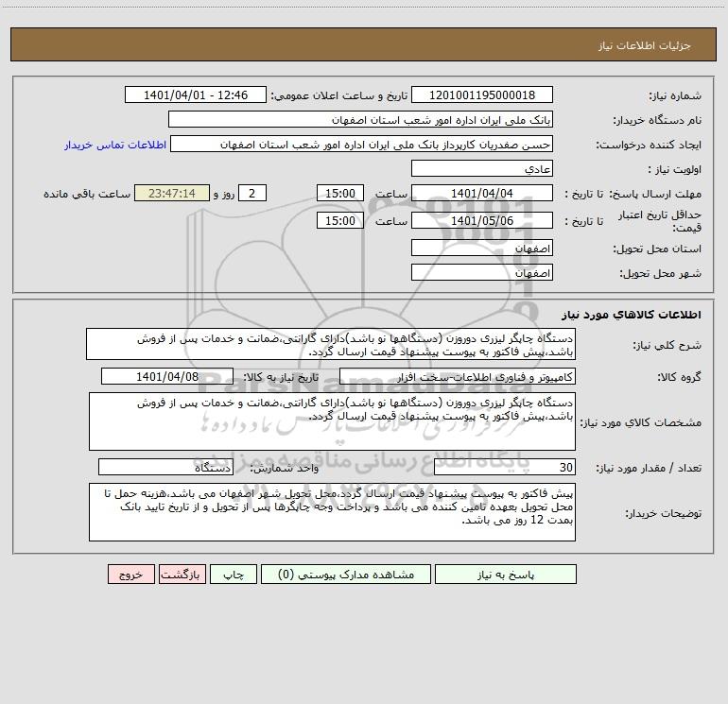The width and height of the screenshot is (728, 704).
Task: Click the گروه کالا field
Action: [x=458, y=377]
